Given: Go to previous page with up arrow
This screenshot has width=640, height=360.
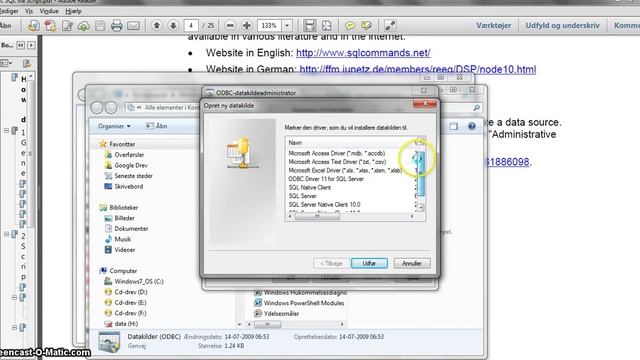Looking at the screenshot, I should click(156, 25).
